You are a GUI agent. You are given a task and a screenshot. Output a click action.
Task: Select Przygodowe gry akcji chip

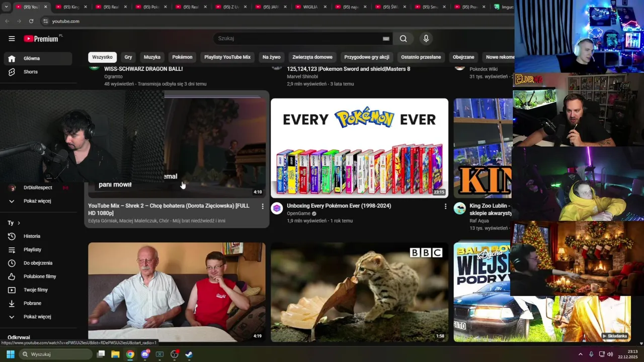(x=367, y=57)
